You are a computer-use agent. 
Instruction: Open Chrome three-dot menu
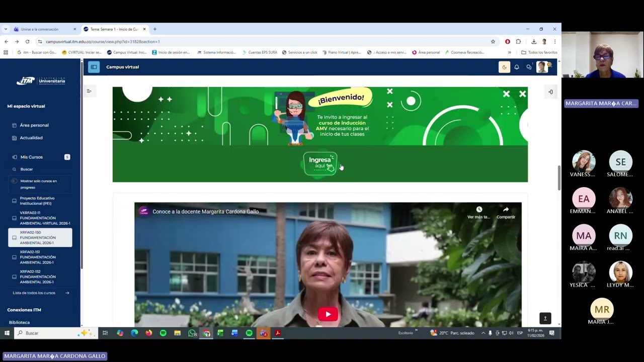pos(555,42)
